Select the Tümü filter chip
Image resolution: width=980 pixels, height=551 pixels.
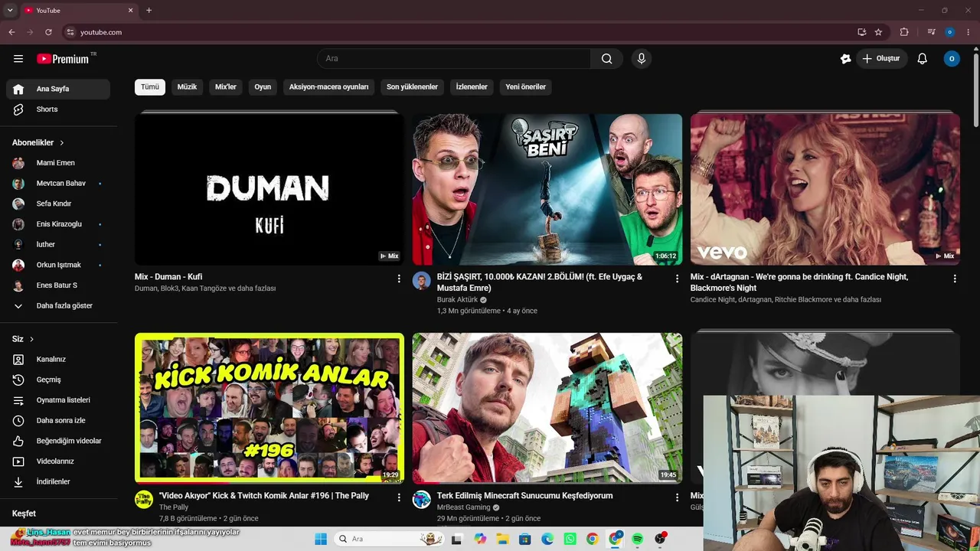click(x=150, y=87)
